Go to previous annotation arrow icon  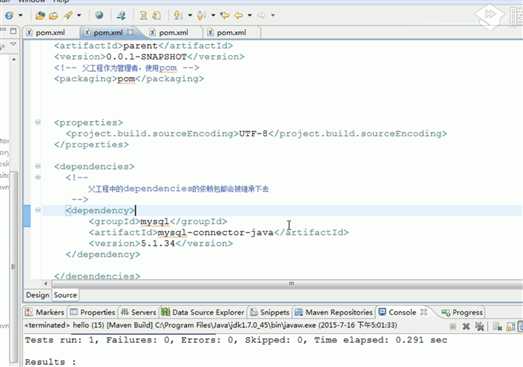(x=201, y=15)
